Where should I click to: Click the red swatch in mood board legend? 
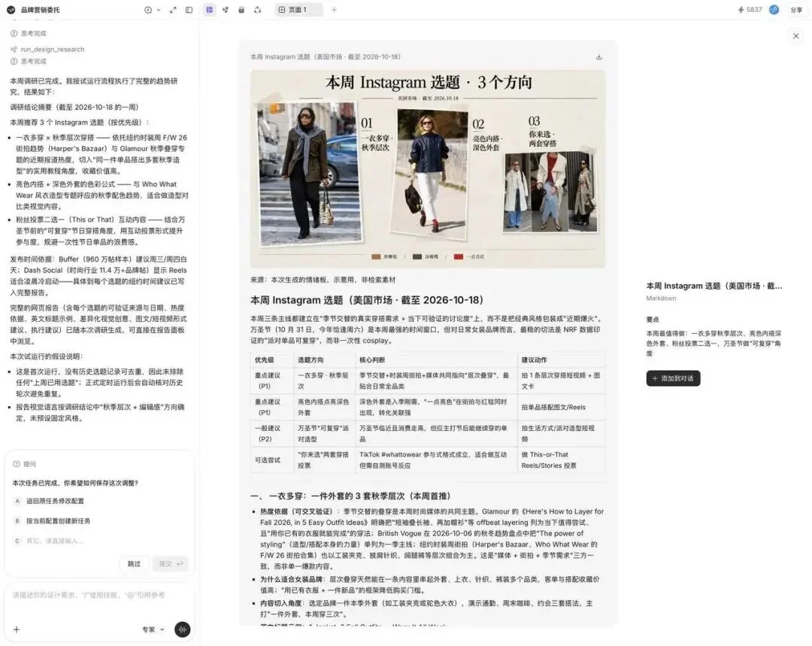point(459,257)
